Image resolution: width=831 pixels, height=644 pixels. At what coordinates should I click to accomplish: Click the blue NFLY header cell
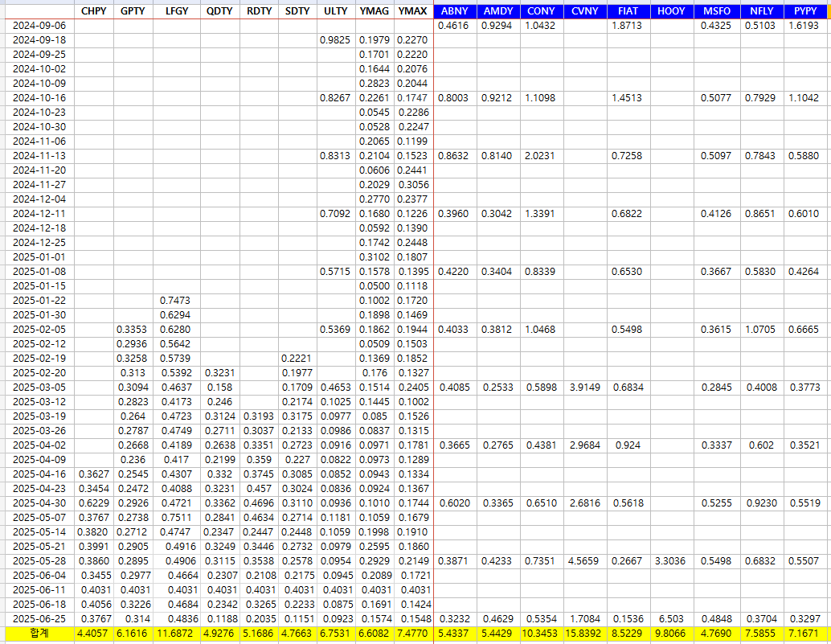[x=762, y=11]
